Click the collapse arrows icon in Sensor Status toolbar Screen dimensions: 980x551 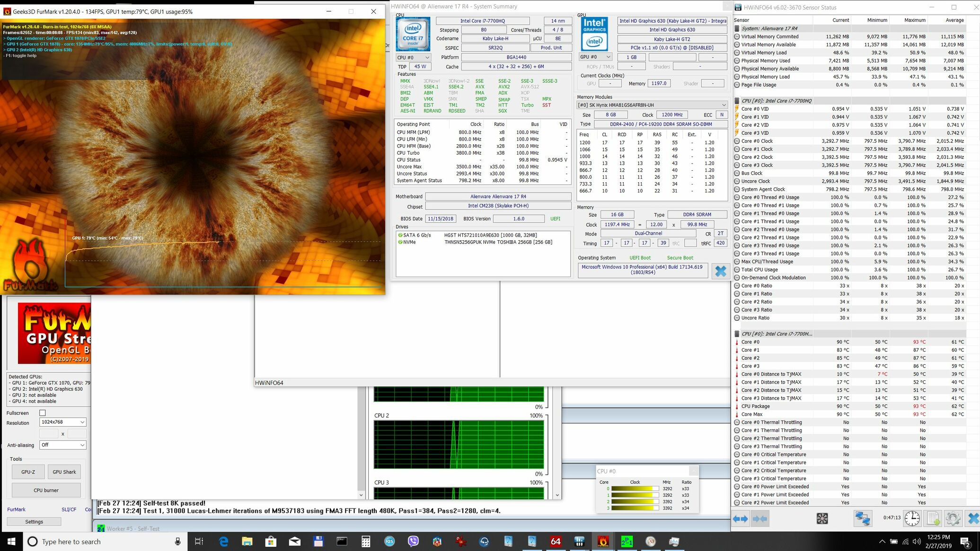pyautogui.click(x=759, y=519)
